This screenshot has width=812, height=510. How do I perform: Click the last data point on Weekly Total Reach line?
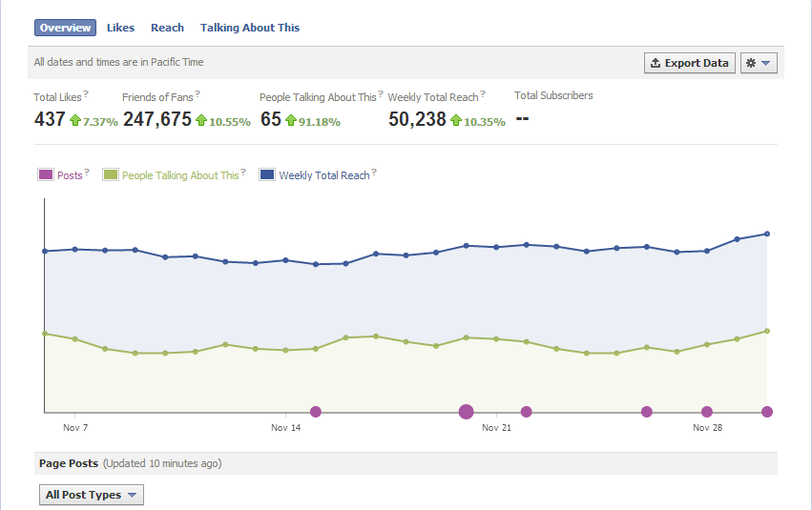click(767, 234)
